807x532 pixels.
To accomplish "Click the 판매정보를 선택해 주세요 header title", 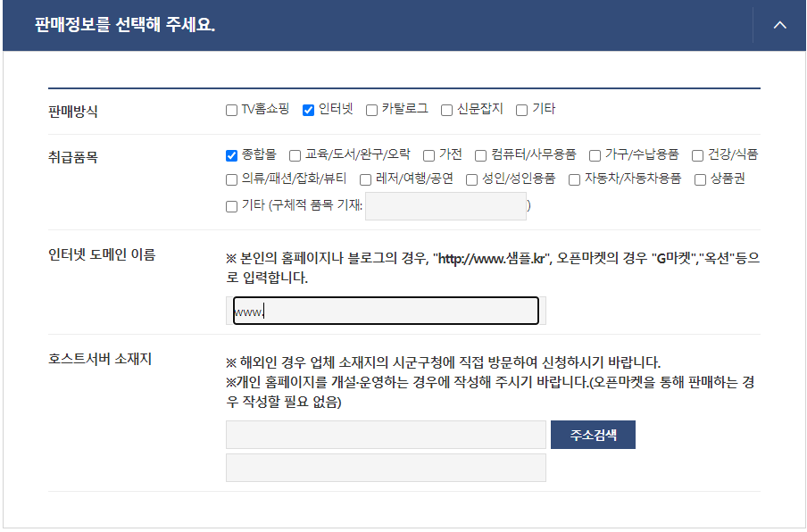I will [x=125, y=25].
